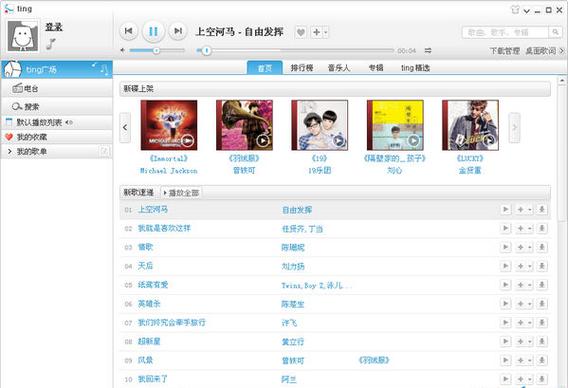Show previous albums with left arrow
The height and width of the screenshot is (388, 568).
pyautogui.click(x=125, y=128)
